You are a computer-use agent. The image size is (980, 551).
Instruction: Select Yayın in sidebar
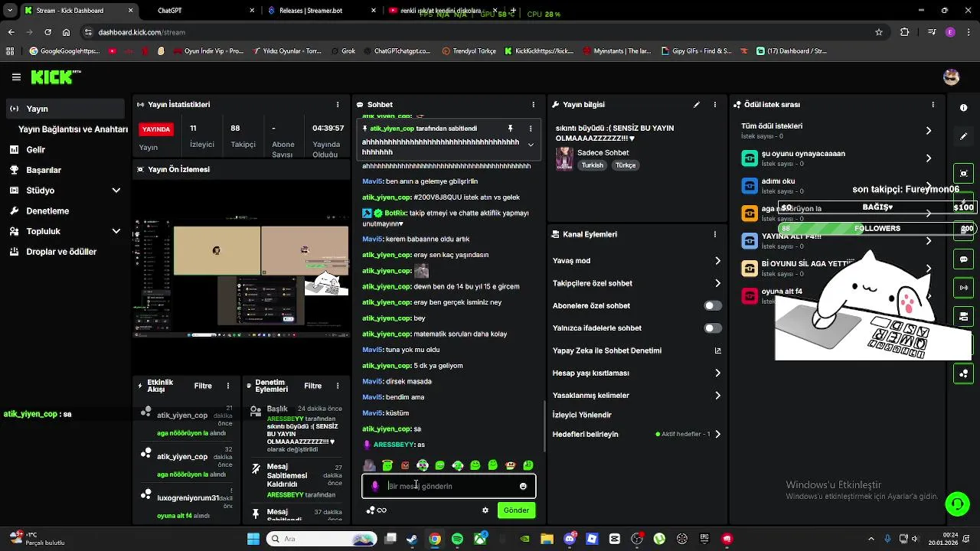tap(65, 109)
